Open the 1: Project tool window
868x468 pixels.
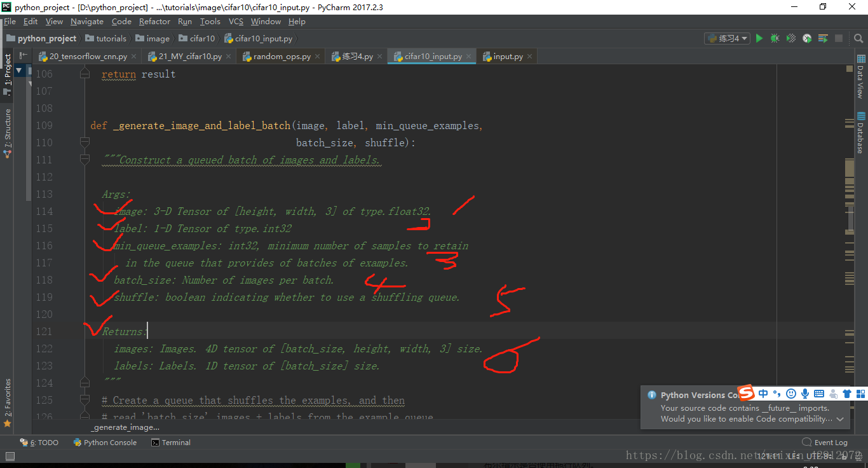click(x=7, y=74)
